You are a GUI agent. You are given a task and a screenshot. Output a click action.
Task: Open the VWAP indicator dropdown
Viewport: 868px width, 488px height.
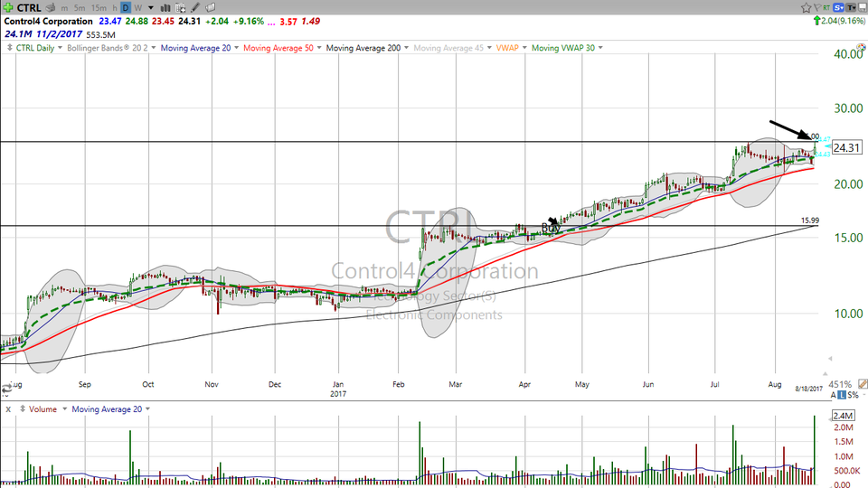[524, 48]
